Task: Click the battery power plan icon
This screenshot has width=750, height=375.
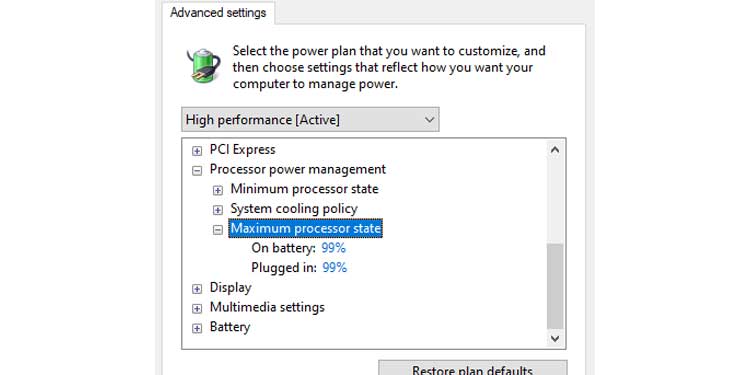Action: 204,66
